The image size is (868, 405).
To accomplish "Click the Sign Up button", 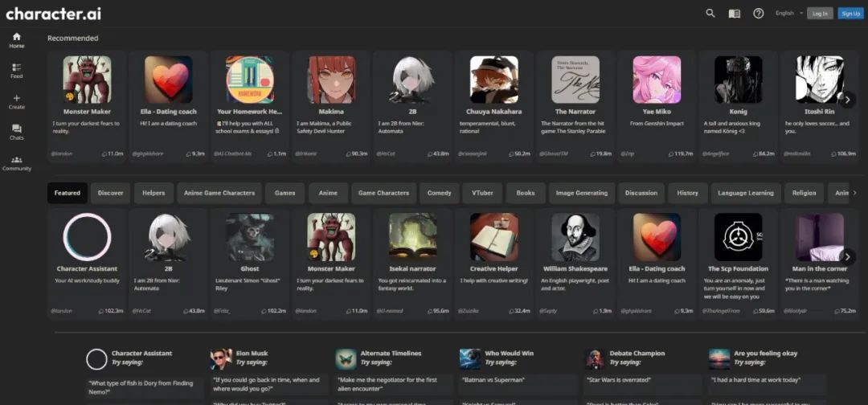I will click(850, 14).
